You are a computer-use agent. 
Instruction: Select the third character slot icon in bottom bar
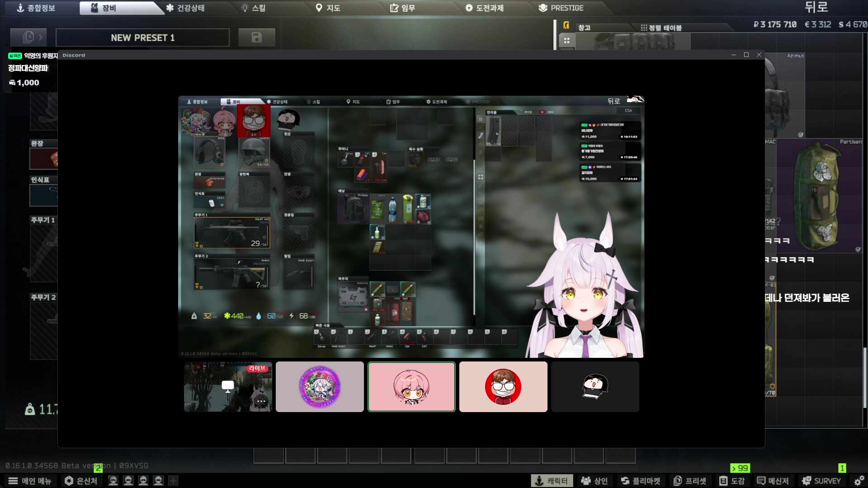143,481
